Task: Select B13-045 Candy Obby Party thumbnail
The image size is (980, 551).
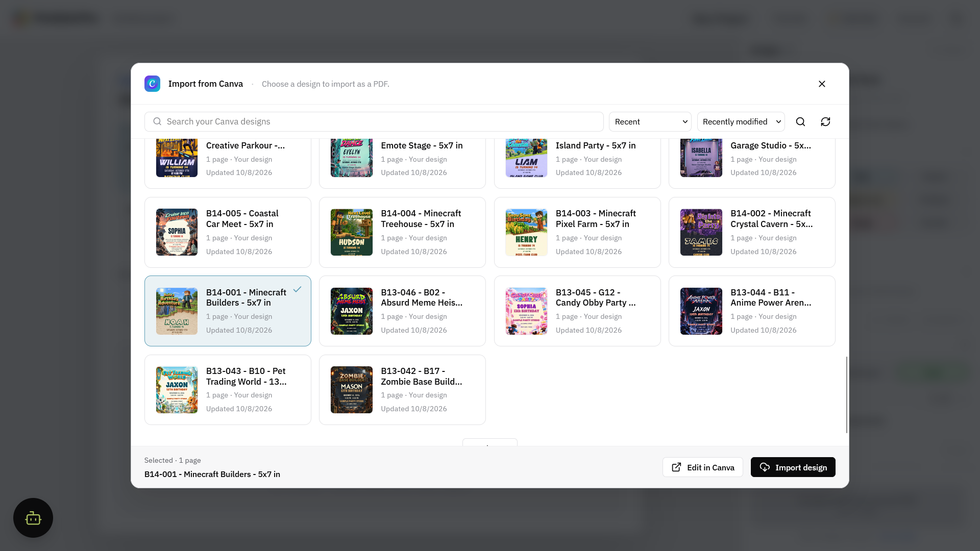Action: pyautogui.click(x=526, y=311)
